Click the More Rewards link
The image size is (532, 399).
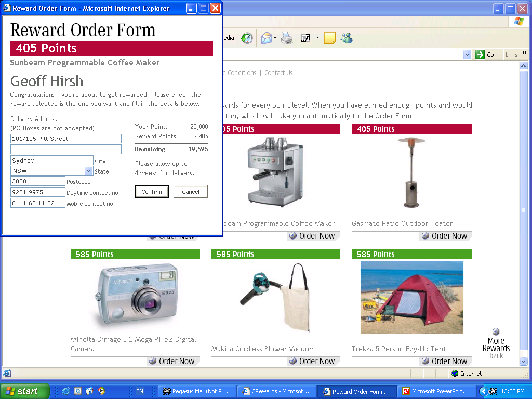pos(496,344)
